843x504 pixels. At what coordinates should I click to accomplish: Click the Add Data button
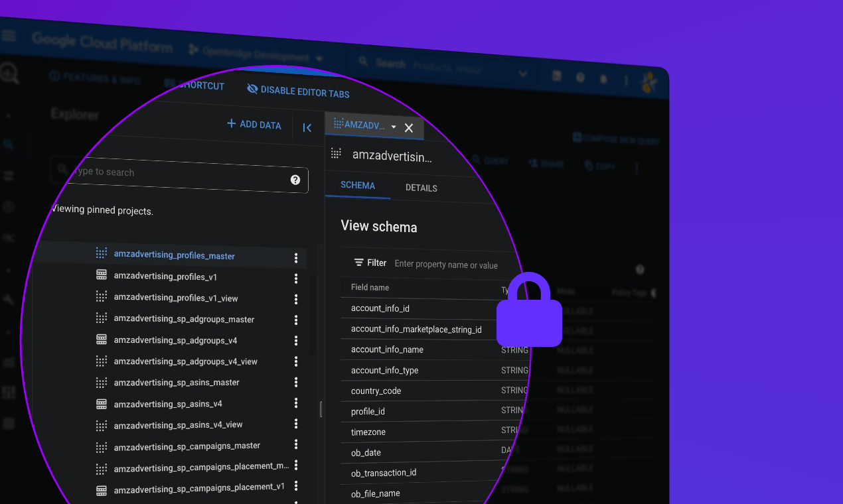(254, 124)
